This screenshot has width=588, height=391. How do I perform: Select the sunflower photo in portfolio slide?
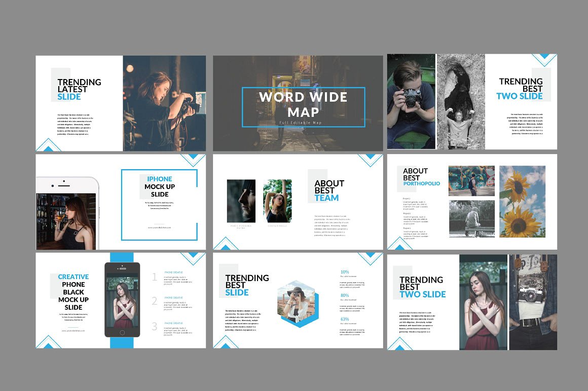click(x=522, y=202)
